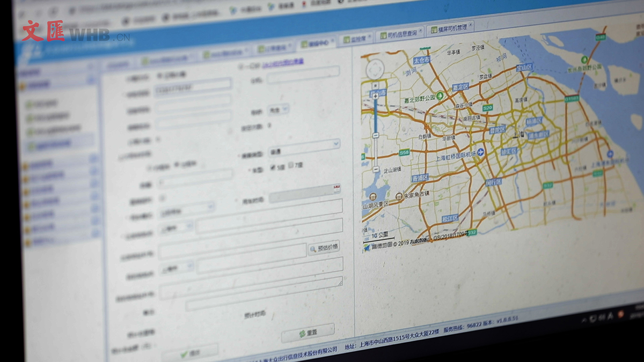Click the zoom-out minus button on map
The width and height of the screenshot is (644, 362).
point(376,169)
